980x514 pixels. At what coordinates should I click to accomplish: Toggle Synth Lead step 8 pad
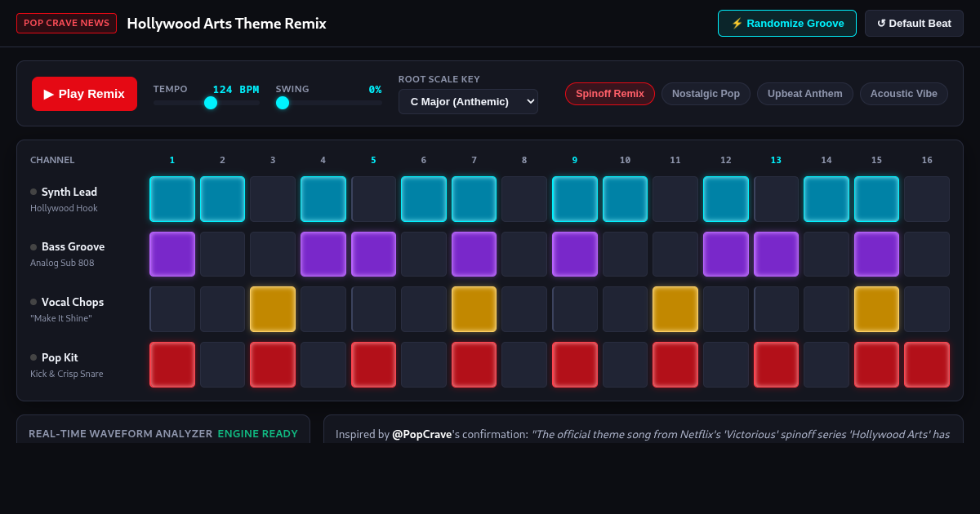[524, 199]
